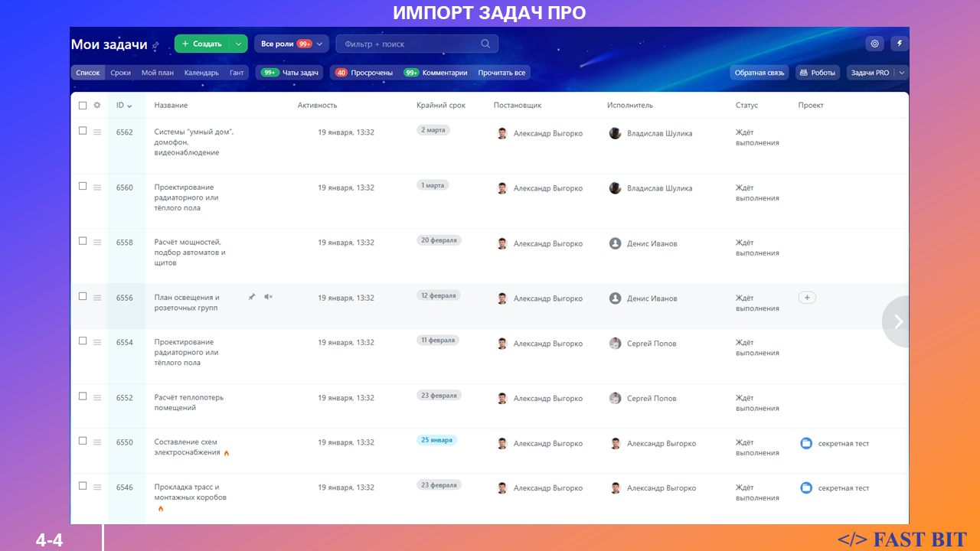The width and height of the screenshot is (980, 551).
Task: Select the checkbox for task 6558
Action: click(x=83, y=241)
